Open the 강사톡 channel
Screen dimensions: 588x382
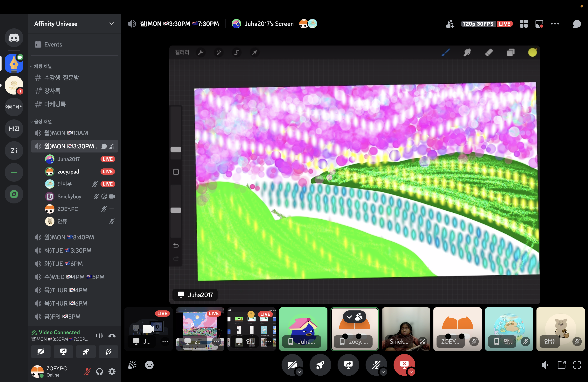pyautogui.click(x=74, y=91)
